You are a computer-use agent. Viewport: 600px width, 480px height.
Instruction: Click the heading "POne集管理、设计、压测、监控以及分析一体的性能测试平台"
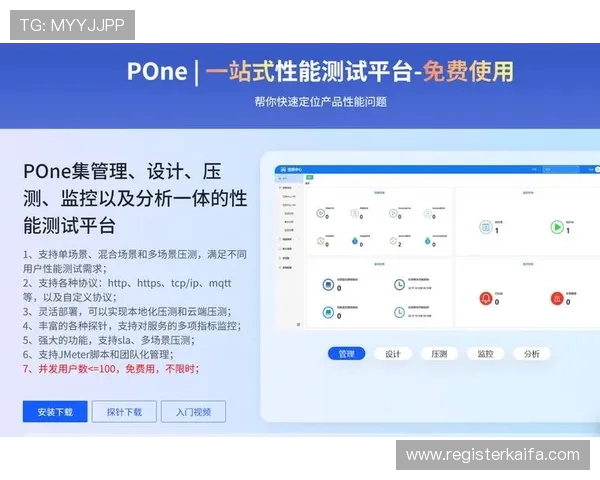(x=135, y=198)
